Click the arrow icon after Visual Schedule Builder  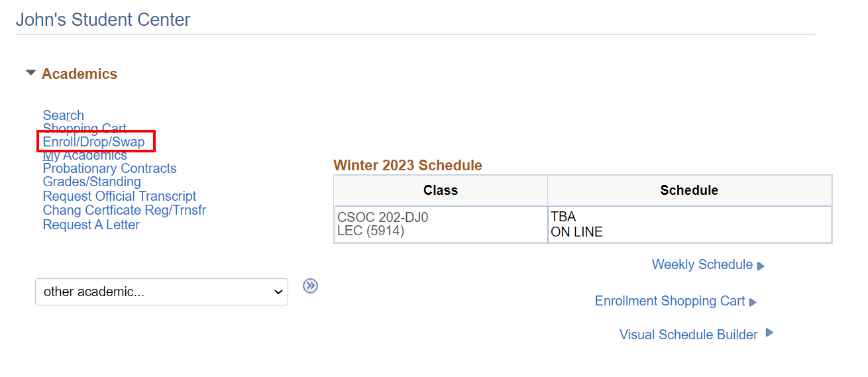(x=769, y=333)
